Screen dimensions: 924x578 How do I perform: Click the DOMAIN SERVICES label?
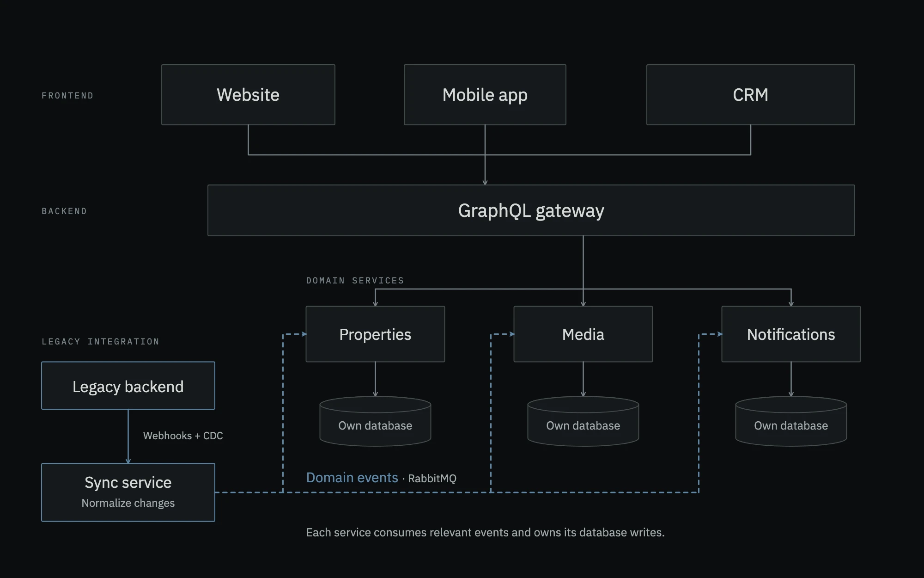click(x=355, y=281)
